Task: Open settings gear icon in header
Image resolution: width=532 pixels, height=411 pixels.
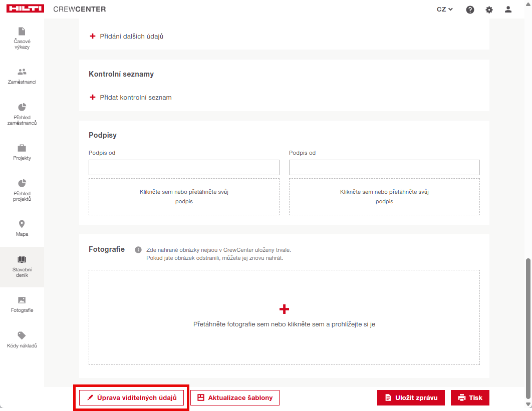Action: pyautogui.click(x=489, y=10)
